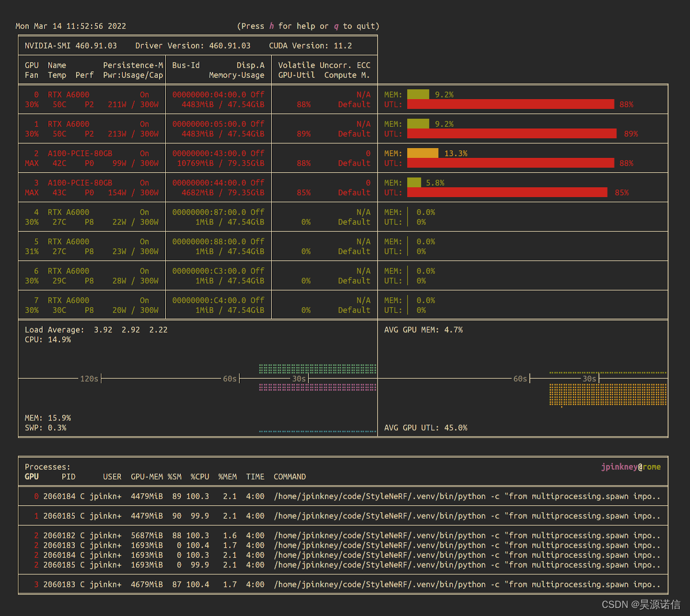
Task: Select process 2060182 row using 5687MiB
Action: click(343, 535)
